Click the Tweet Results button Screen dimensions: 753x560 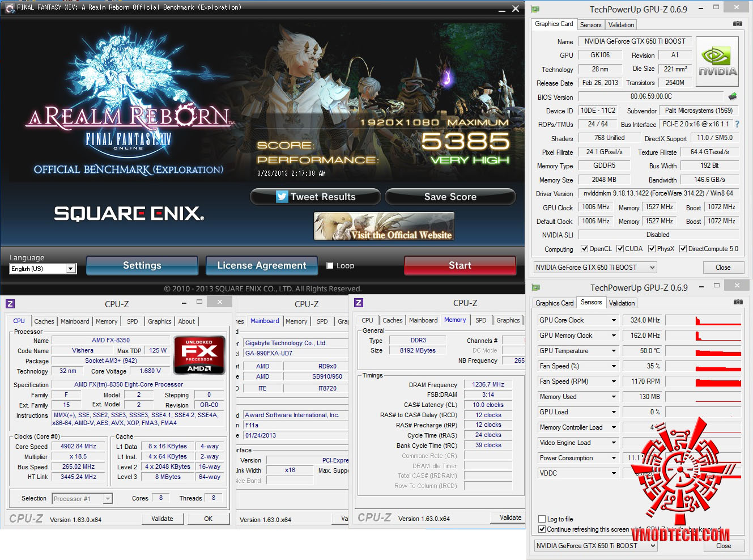point(316,197)
